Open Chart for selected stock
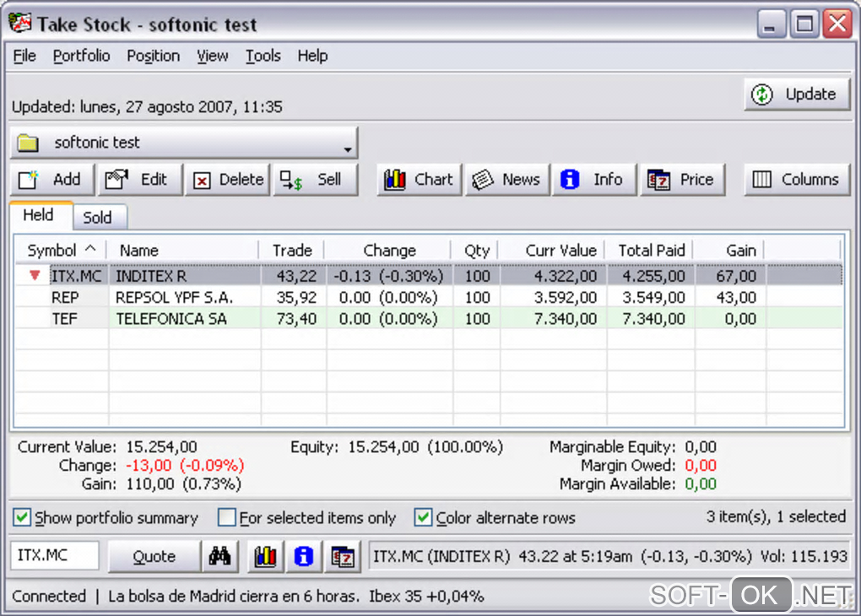The width and height of the screenshot is (861, 616). tap(420, 180)
